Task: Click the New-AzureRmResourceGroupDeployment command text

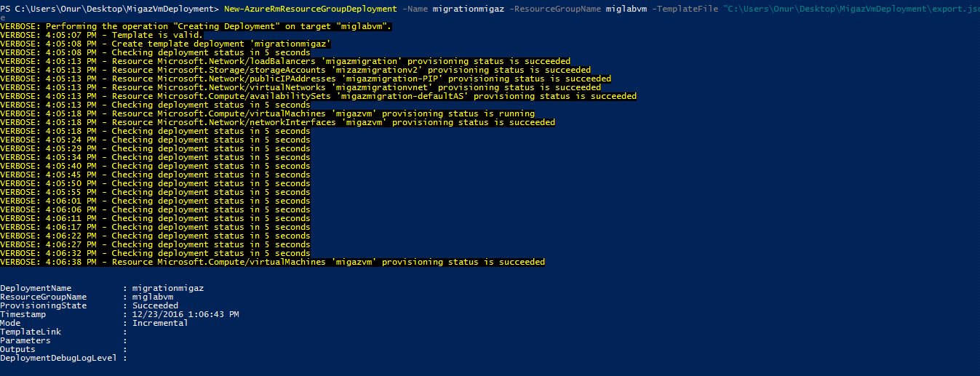Action: click(311, 9)
